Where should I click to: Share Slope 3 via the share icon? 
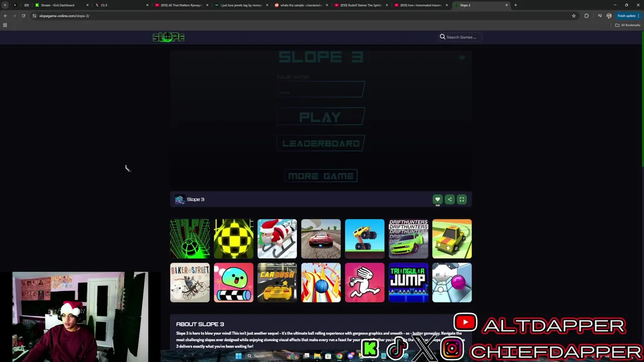(x=450, y=200)
